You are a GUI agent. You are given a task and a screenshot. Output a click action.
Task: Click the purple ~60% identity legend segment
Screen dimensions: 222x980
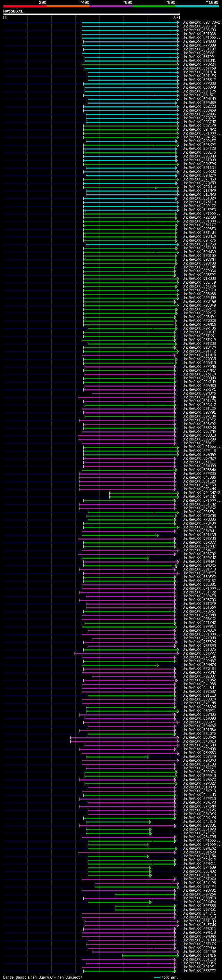111,6
